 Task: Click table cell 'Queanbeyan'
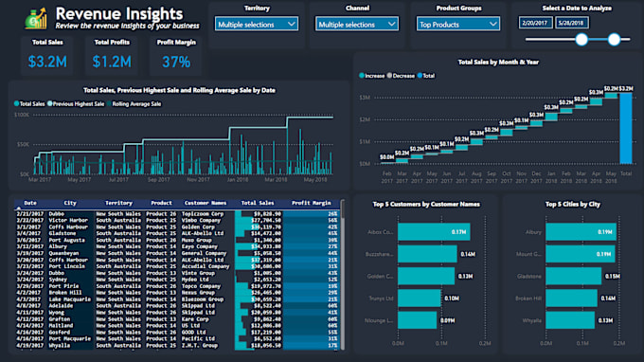(63, 253)
